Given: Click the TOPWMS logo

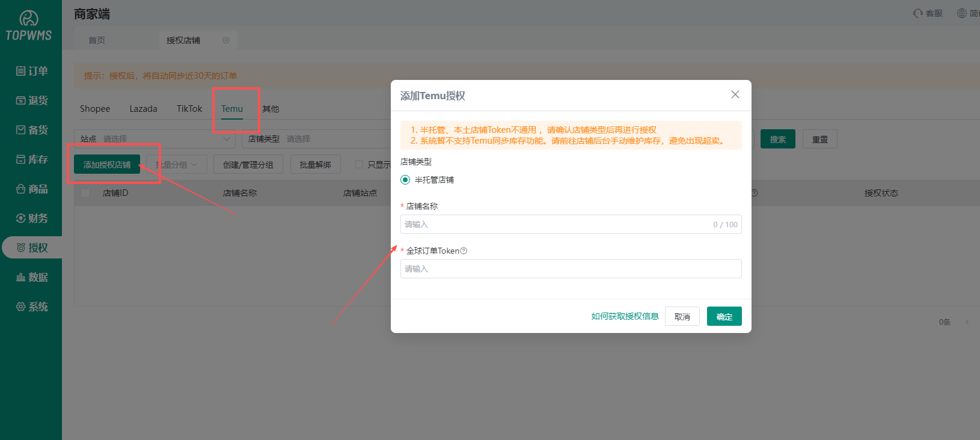Looking at the screenshot, I should click(x=29, y=26).
